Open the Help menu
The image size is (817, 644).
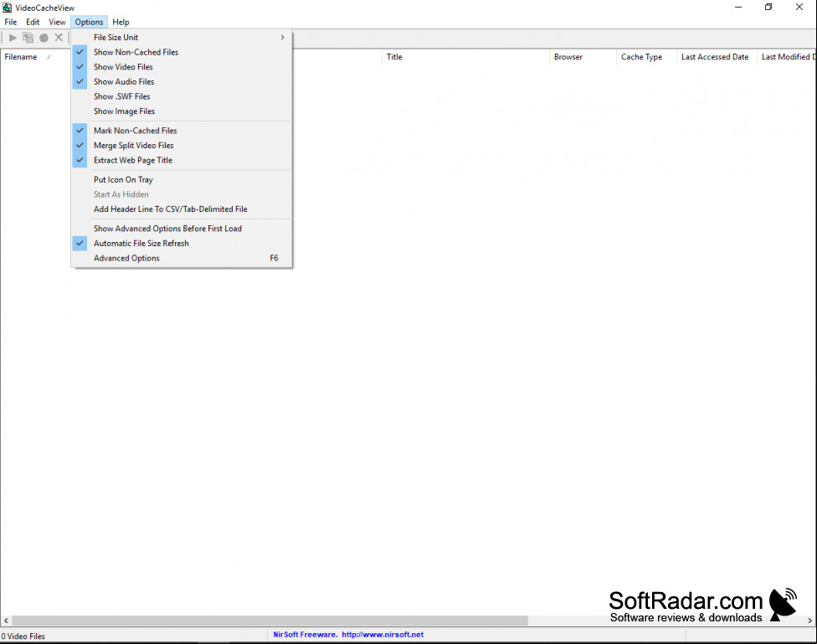pyautogui.click(x=121, y=22)
